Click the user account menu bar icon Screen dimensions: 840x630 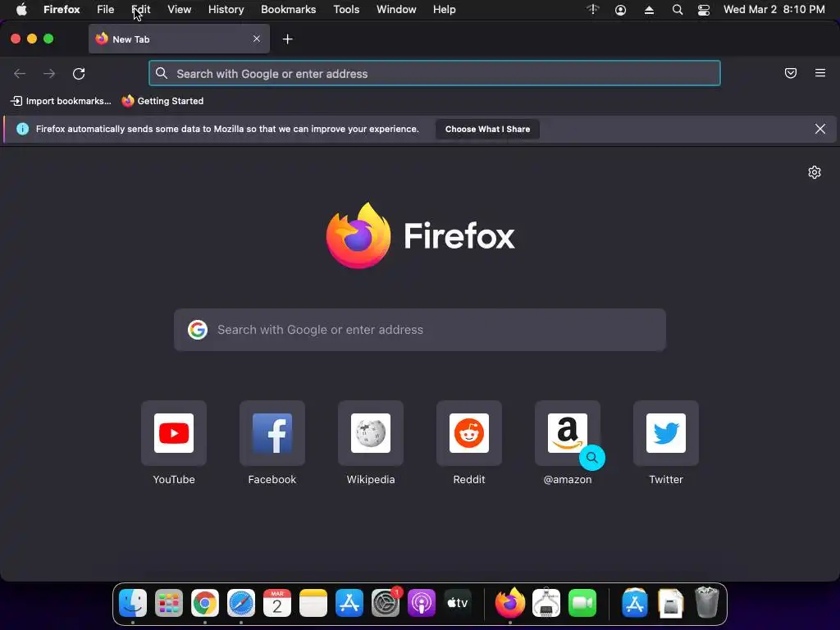[620, 10]
